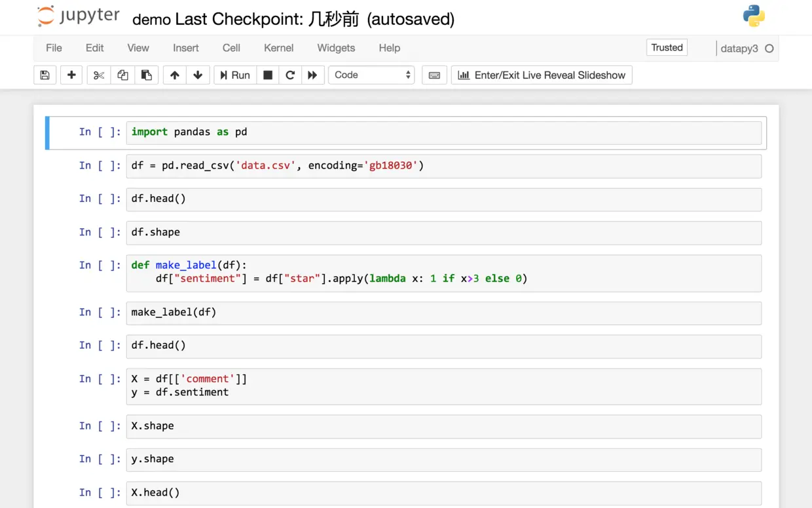Click the Last Checkpoint autosaved text
This screenshot has width=812, height=508.
pyautogui.click(x=315, y=19)
